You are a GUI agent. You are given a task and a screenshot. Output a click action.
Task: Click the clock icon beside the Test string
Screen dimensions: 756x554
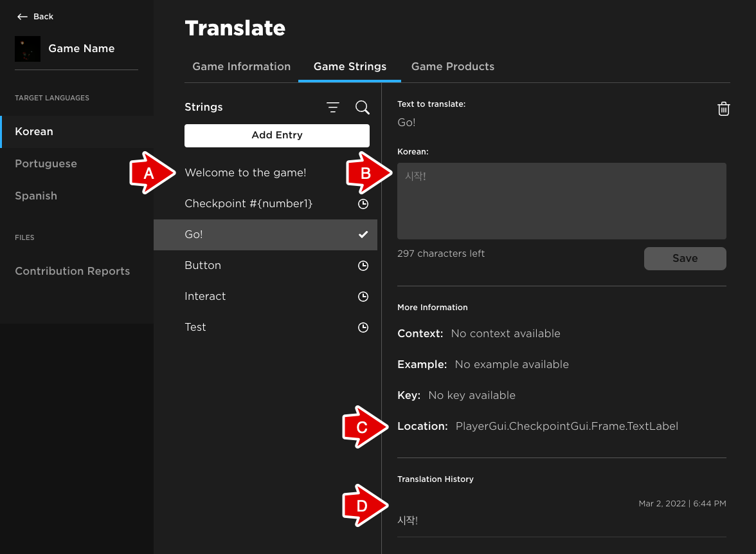coord(363,328)
